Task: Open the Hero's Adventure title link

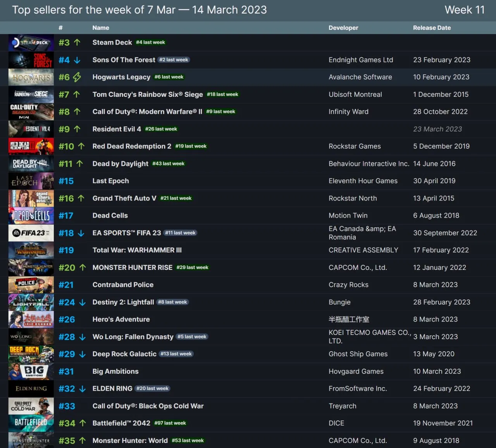Action: click(x=121, y=319)
